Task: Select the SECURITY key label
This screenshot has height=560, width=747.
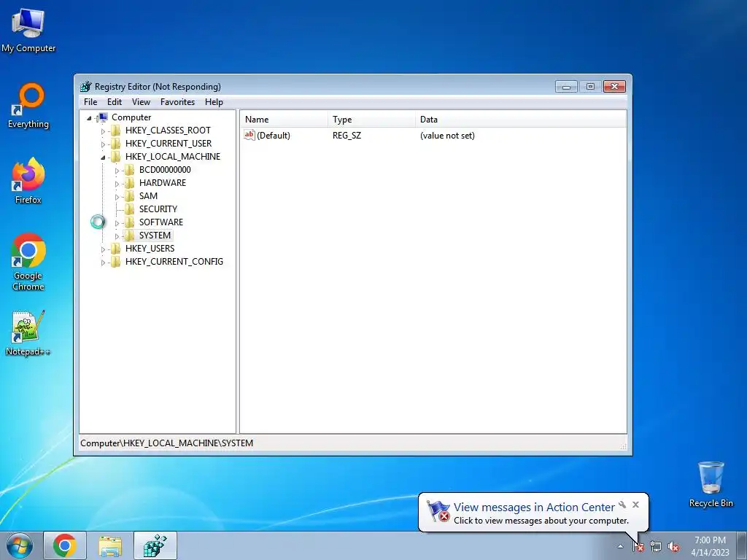Action: tap(158, 209)
